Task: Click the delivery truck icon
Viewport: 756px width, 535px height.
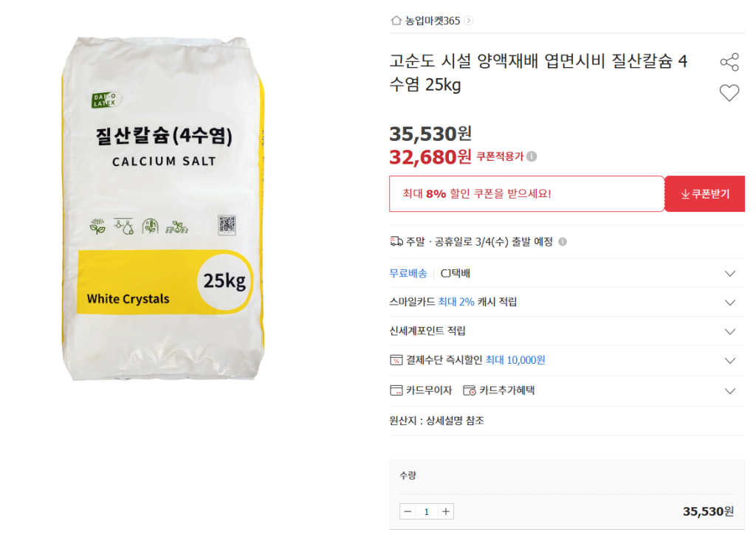Action: [396, 241]
